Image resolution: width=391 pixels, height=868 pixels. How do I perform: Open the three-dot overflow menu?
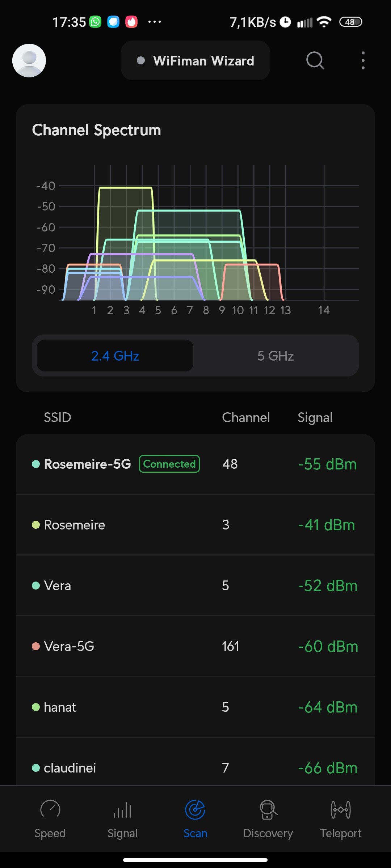363,60
